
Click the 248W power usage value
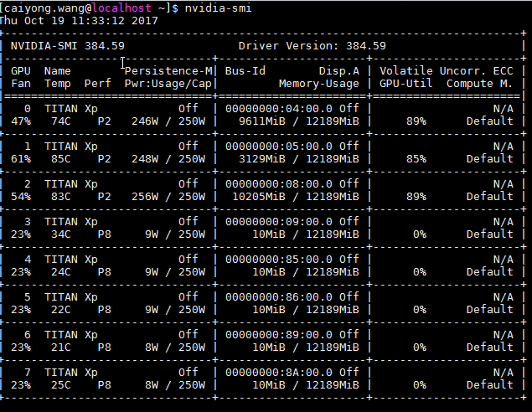coord(145,159)
